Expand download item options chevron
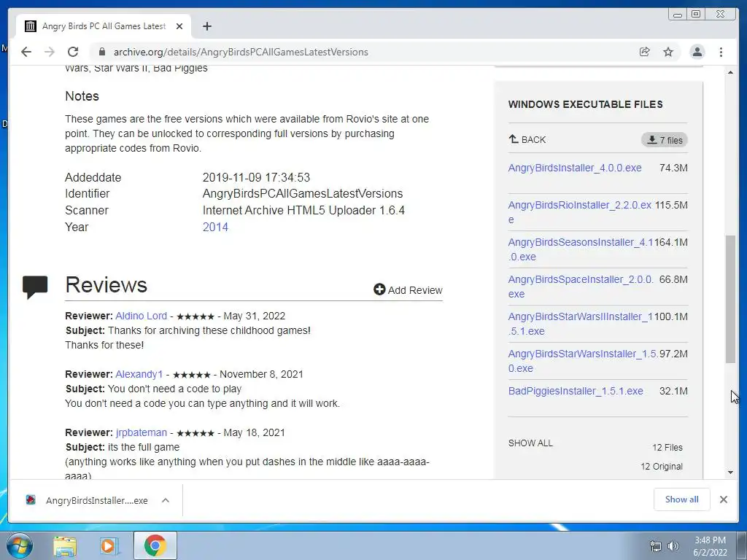Image resolution: width=747 pixels, height=560 pixels. coord(166,500)
